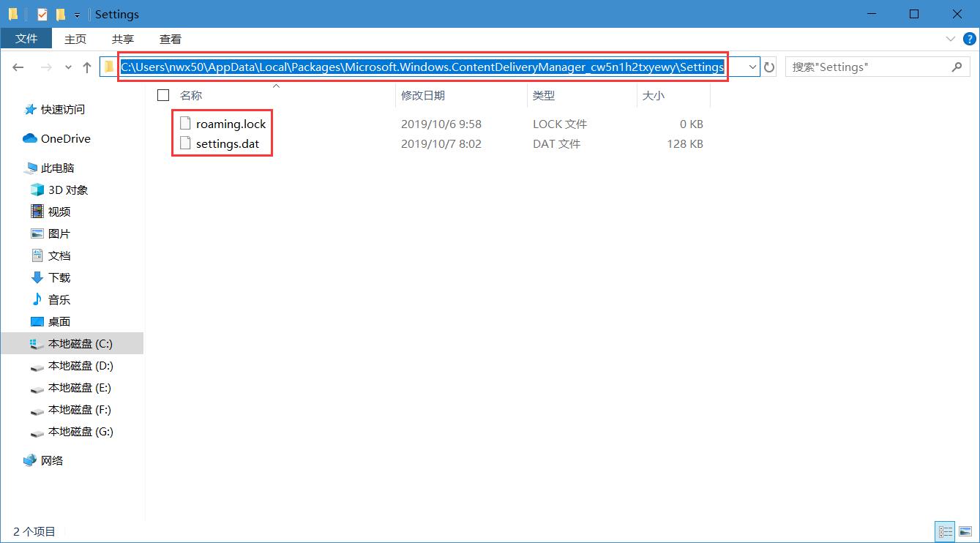Expand the ribbon with the chevron
This screenshot has height=543, width=980.
click(x=951, y=39)
